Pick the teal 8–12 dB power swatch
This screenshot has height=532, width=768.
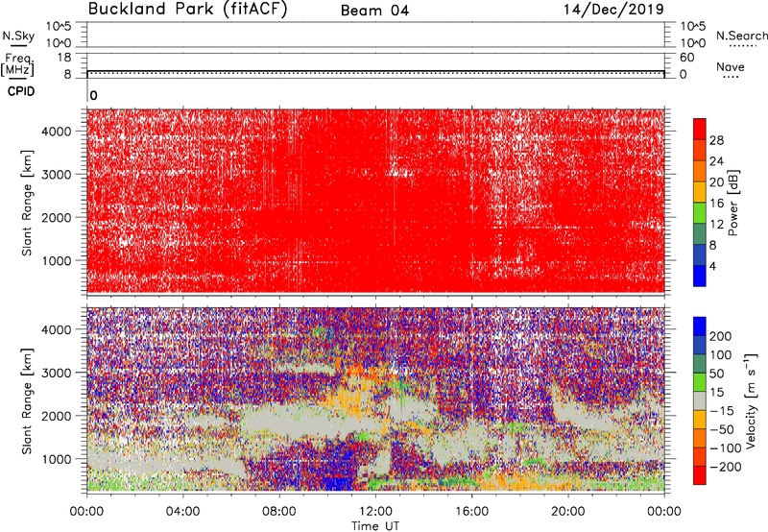[700, 234]
